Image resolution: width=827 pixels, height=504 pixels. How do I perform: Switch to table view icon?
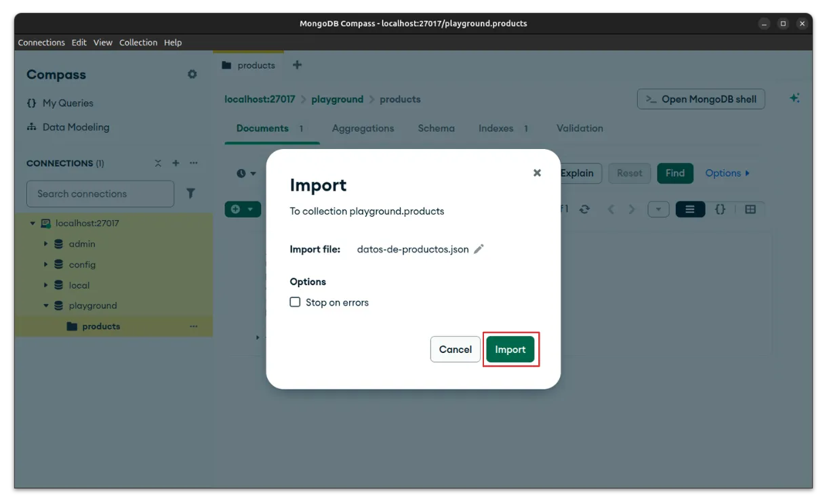750,209
